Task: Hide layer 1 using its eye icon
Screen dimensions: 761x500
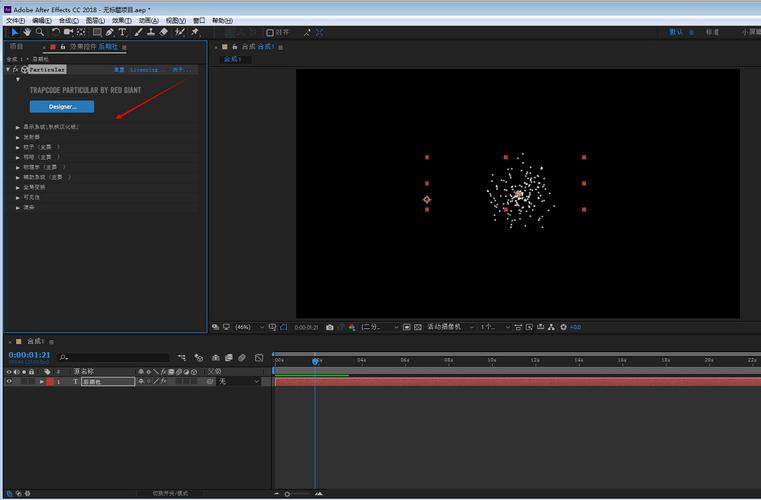Action: click(x=9, y=381)
